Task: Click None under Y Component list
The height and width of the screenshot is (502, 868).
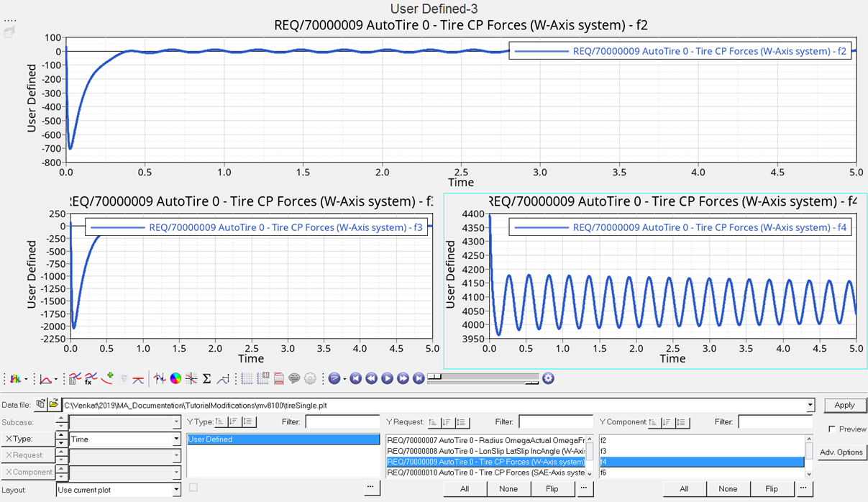Action: 728,488
